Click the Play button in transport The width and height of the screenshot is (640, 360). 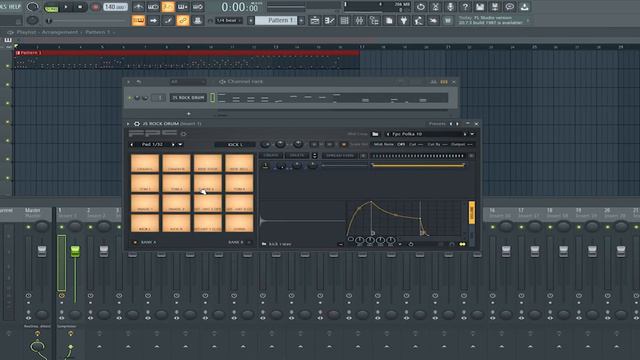66,7
